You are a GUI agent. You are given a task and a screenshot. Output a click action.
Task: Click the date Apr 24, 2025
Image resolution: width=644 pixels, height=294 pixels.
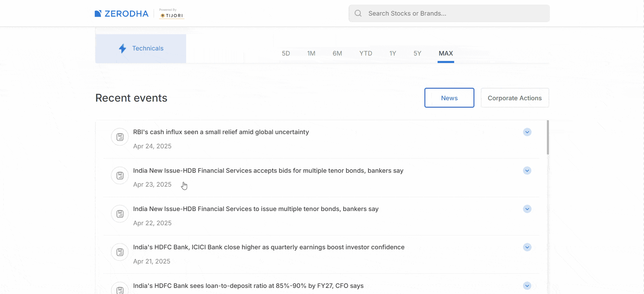tap(152, 146)
